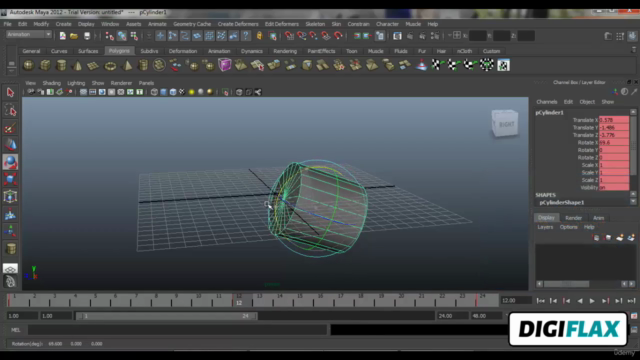
Task: Click the playback range slider bar
Action: coord(167,316)
